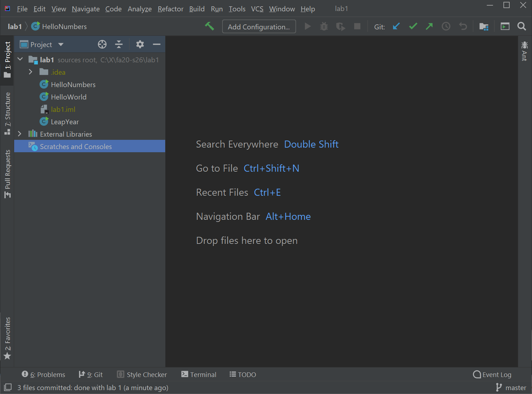This screenshot has height=394, width=532.
Task: Click HelloNumbers breadcrumb in navigation bar
Action: tap(59, 27)
